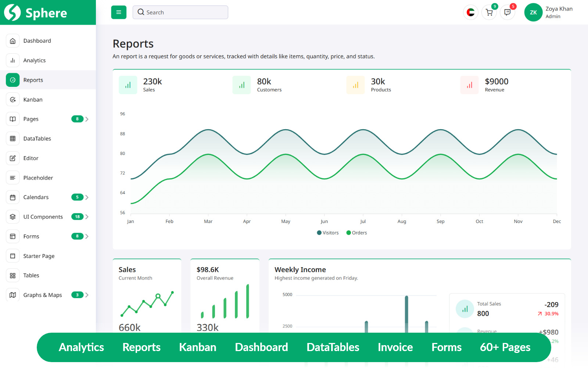Select the Analytics sidebar icon
The height and width of the screenshot is (368, 588).
[12, 60]
